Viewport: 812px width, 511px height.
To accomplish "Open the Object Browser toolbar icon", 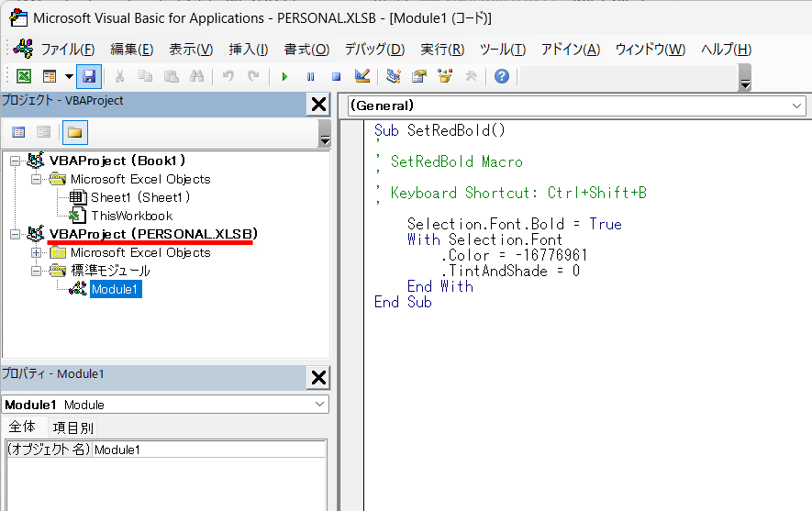I will tap(445, 77).
